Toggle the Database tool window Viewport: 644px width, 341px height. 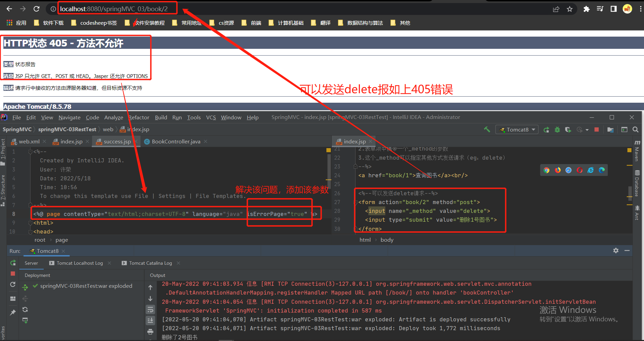637,183
